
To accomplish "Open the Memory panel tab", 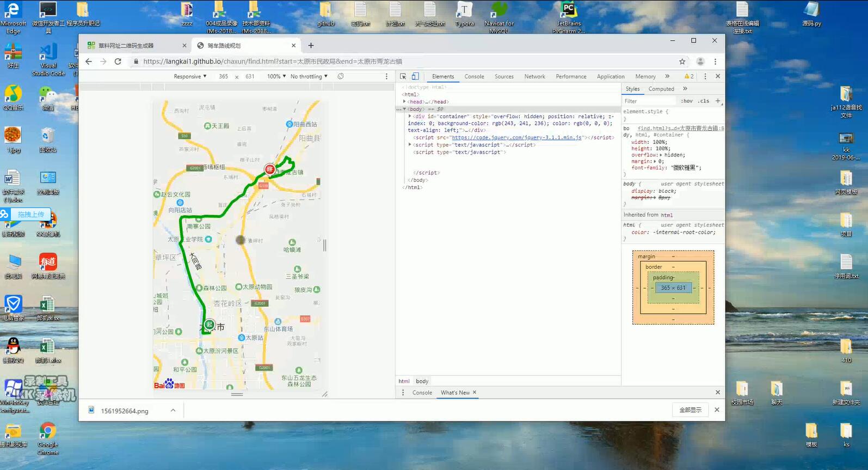I will [x=645, y=76].
